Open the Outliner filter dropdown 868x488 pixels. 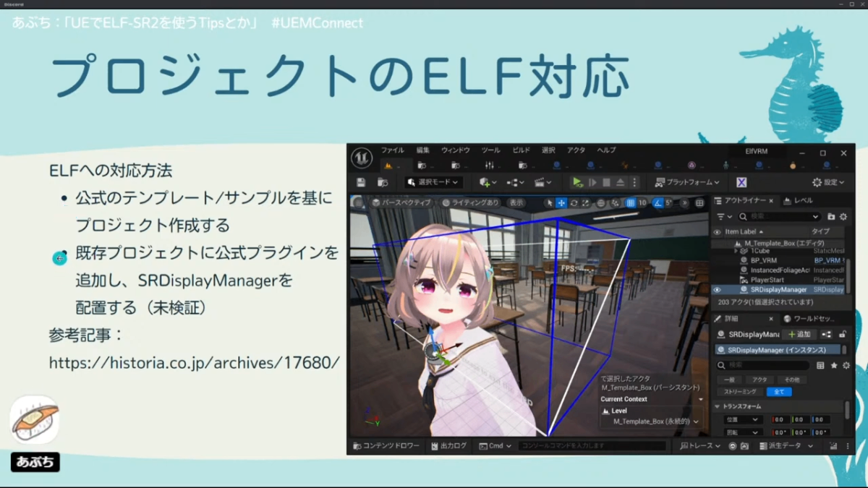pyautogui.click(x=724, y=216)
